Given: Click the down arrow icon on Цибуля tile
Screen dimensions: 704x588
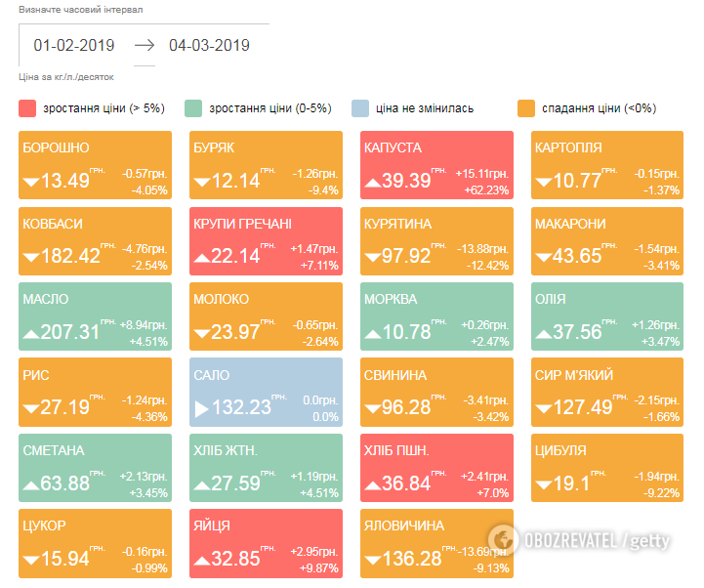Looking at the screenshot, I should click(542, 483).
